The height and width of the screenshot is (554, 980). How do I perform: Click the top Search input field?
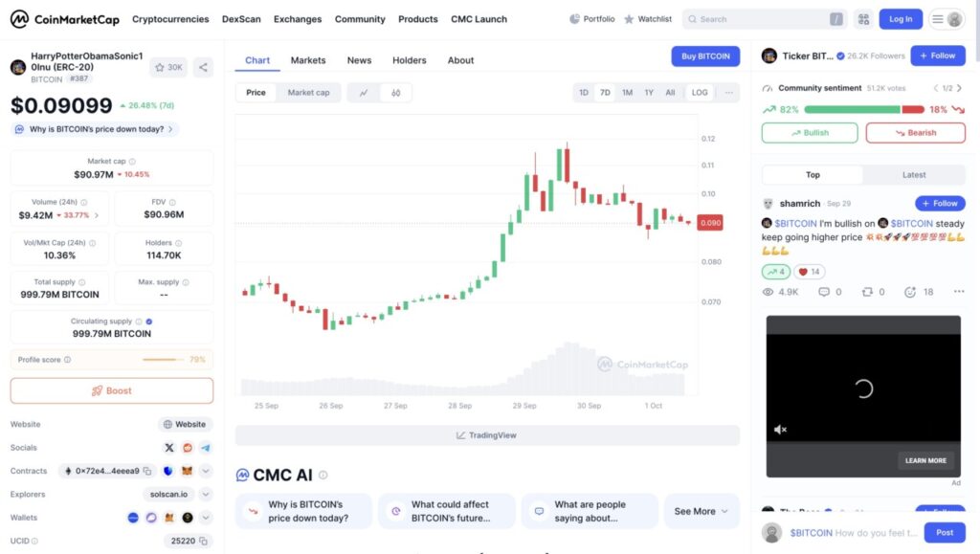coord(761,19)
